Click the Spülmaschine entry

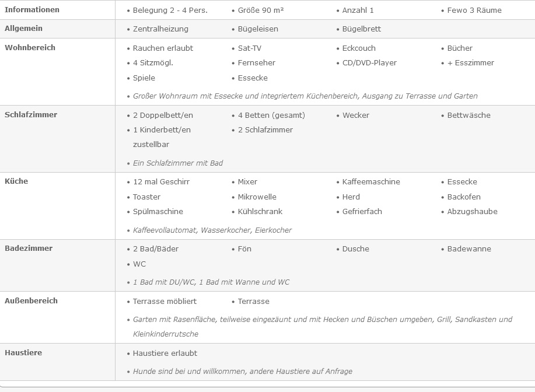click(158, 212)
